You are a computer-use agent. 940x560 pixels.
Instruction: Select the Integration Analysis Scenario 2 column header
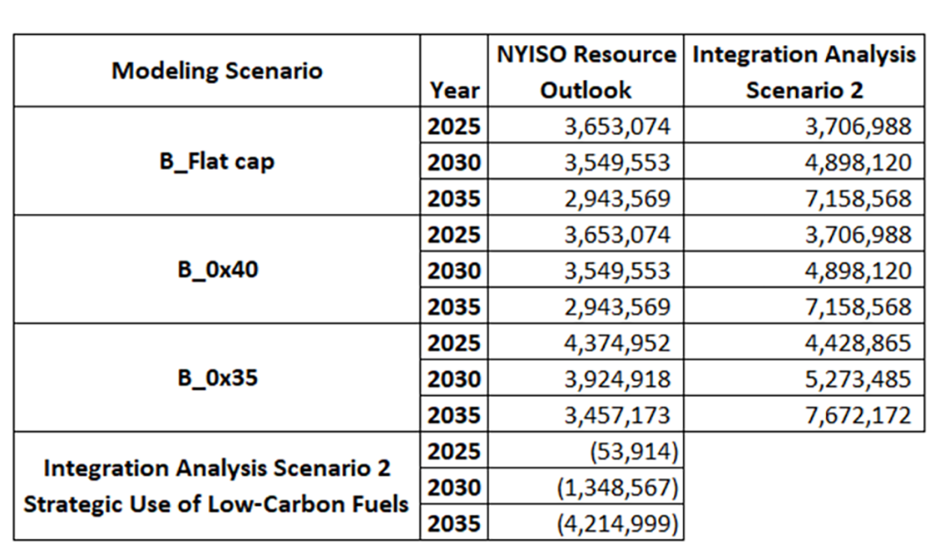pos(803,72)
